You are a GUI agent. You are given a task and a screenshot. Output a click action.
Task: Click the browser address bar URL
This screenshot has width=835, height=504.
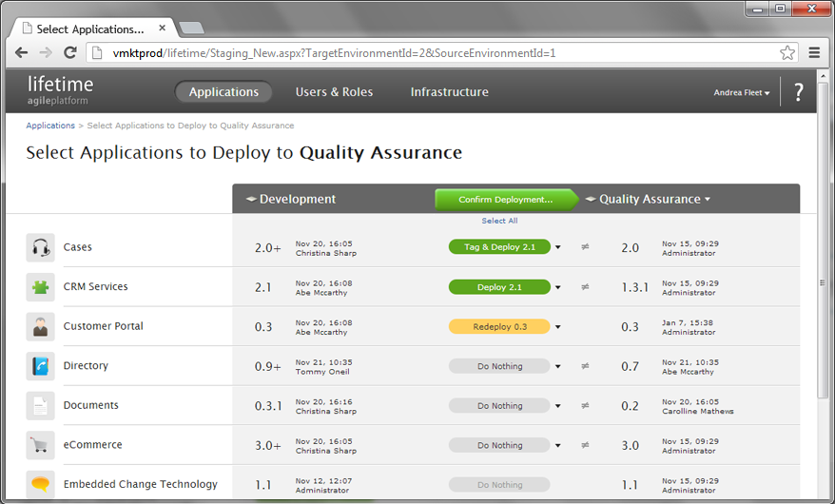(x=334, y=53)
